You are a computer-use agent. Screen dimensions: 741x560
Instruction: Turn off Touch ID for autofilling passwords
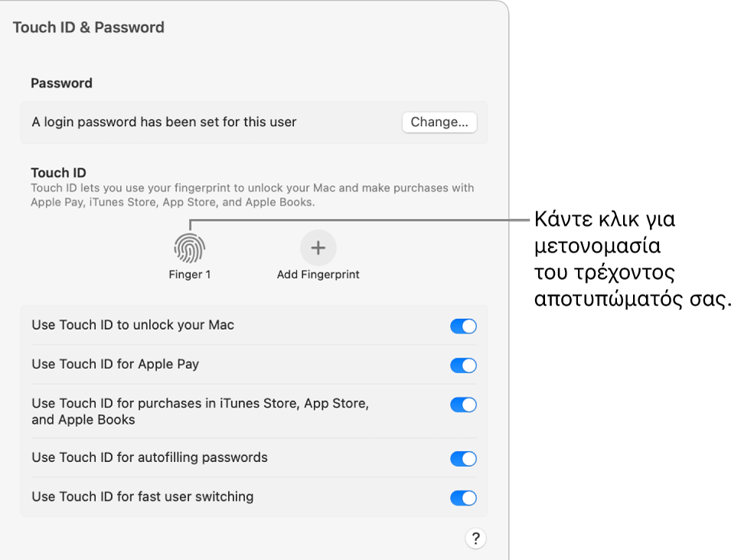click(x=463, y=458)
